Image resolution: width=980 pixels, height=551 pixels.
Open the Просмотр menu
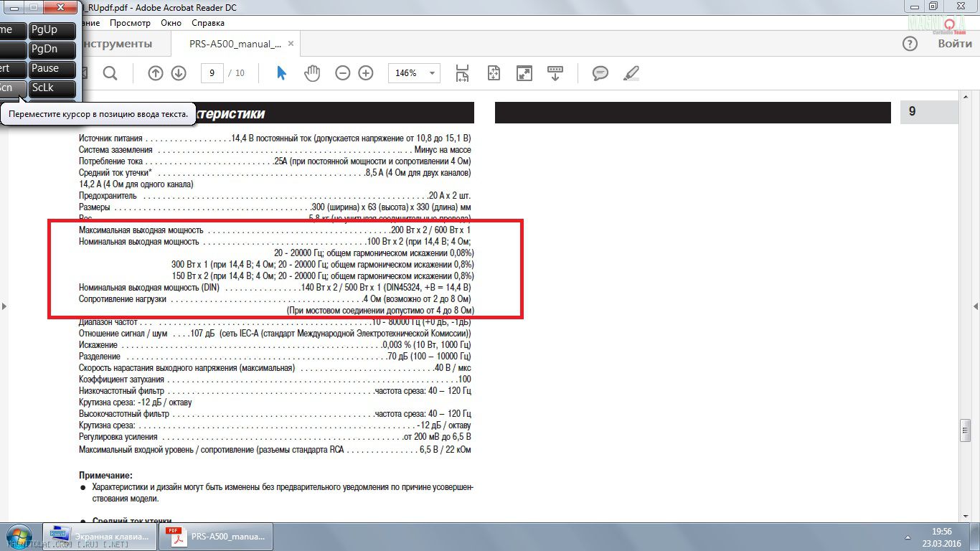pos(130,23)
